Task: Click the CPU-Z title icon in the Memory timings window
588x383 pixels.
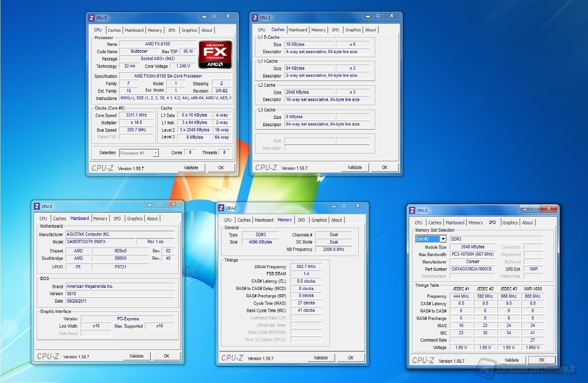Action: (221, 208)
